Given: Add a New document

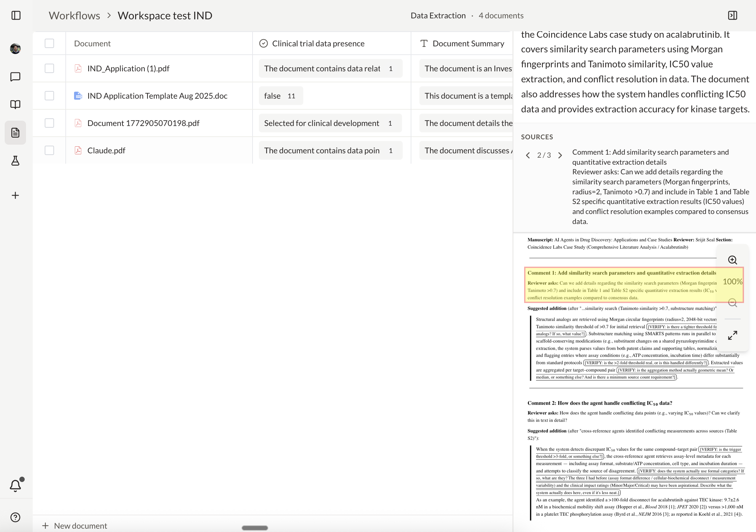Looking at the screenshot, I should 75,526.
